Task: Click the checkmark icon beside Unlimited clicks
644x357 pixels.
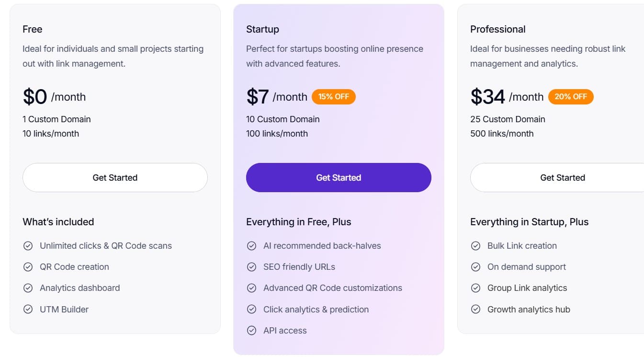Action: click(28, 245)
